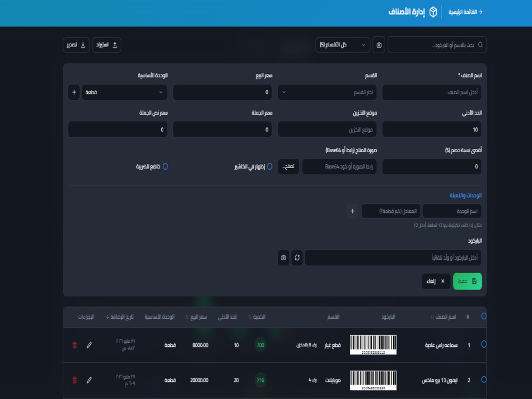Scan barcode using camera icon in barcode row
The image size is (532, 399).
pyautogui.click(x=284, y=257)
